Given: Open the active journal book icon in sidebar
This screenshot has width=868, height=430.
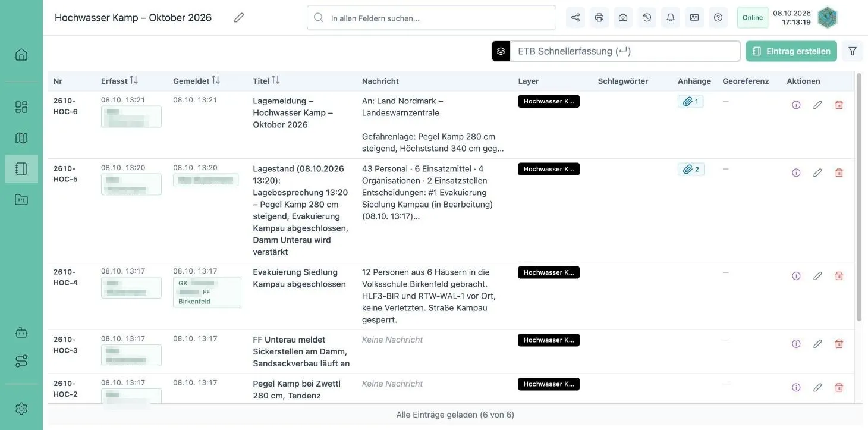Looking at the screenshot, I should click(21, 169).
